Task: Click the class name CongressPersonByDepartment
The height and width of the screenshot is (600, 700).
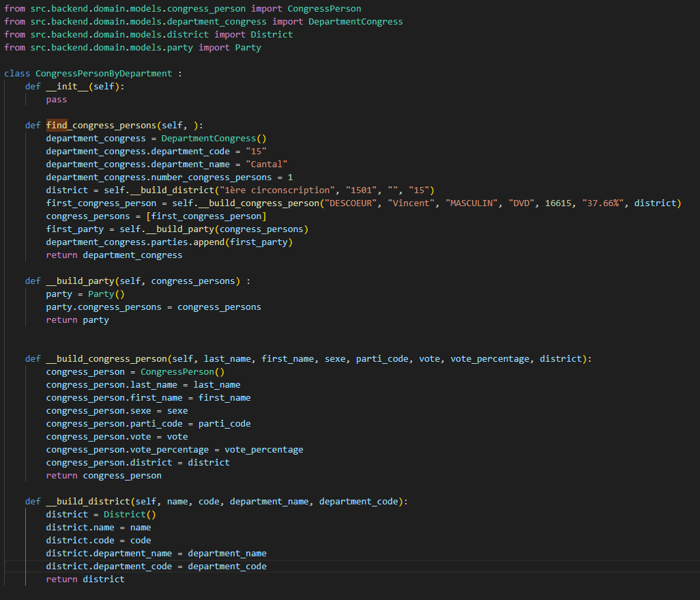Action: tap(104, 74)
